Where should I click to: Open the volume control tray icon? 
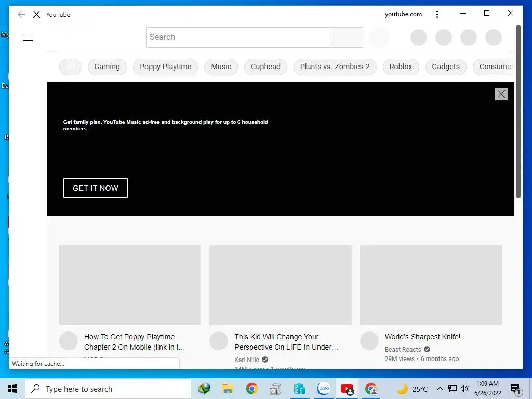point(464,389)
